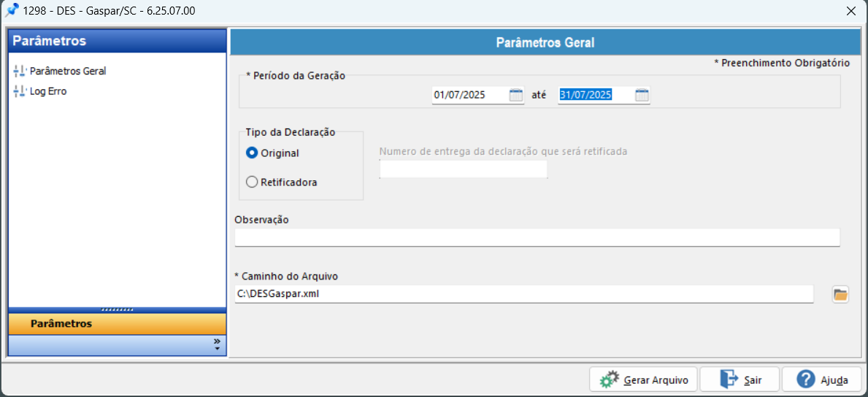Select the Original declaration type
This screenshot has height=397, width=868.
click(253, 153)
